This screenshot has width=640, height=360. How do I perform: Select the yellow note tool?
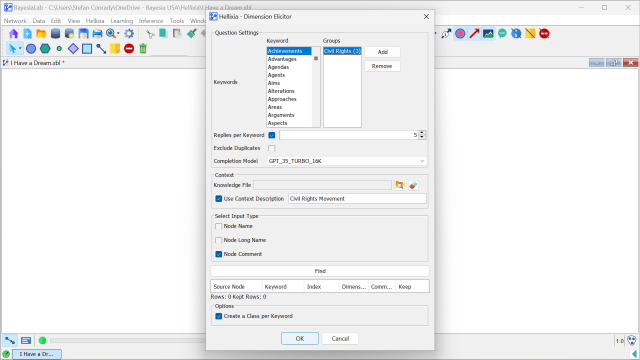click(x=115, y=49)
